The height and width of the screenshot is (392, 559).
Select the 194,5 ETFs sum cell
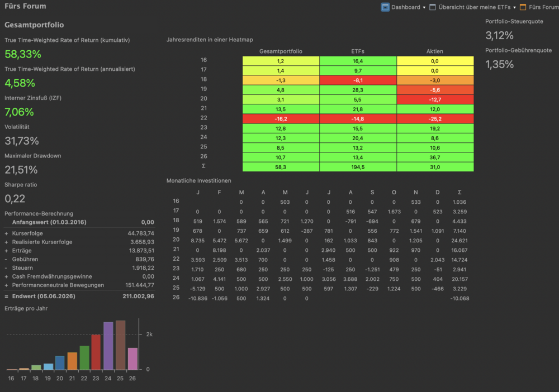pyautogui.click(x=358, y=167)
